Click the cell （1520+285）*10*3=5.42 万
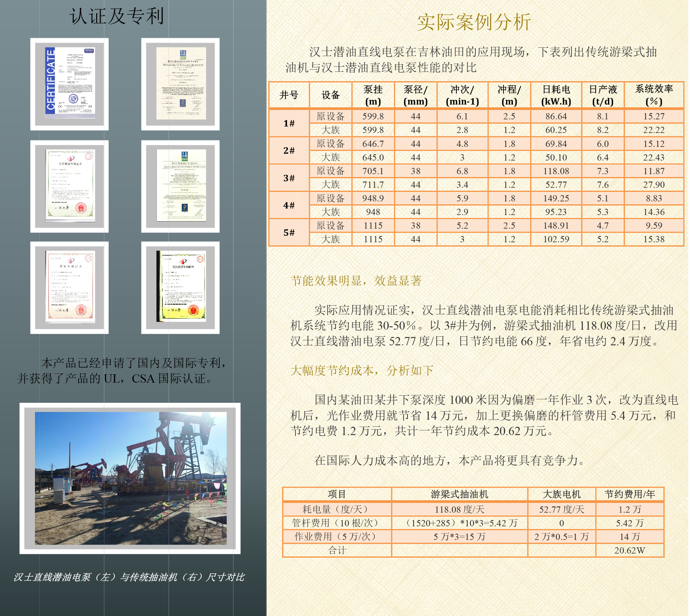Viewport: 690px width, 616px height. coord(460,523)
